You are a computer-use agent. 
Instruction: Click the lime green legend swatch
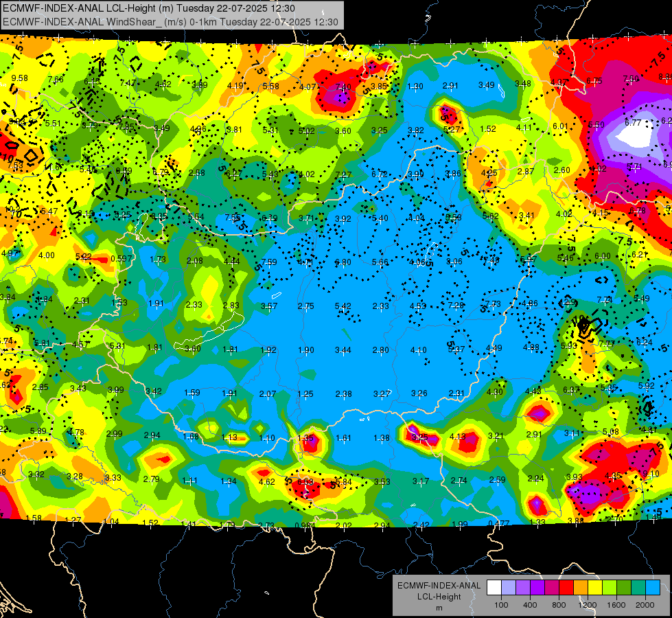(x=610, y=588)
